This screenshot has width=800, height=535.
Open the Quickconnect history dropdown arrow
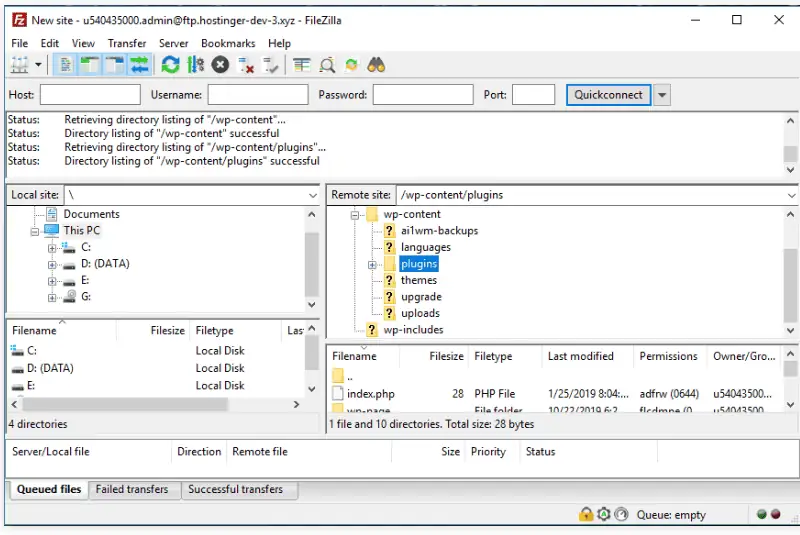pyautogui.click(x=662, y=95)
